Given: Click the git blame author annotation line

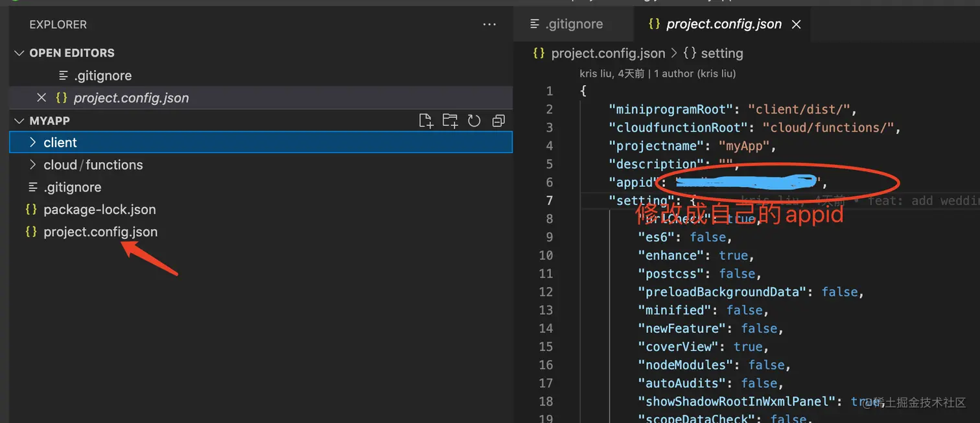Looking at the screenshot, I should click(658, 73).
